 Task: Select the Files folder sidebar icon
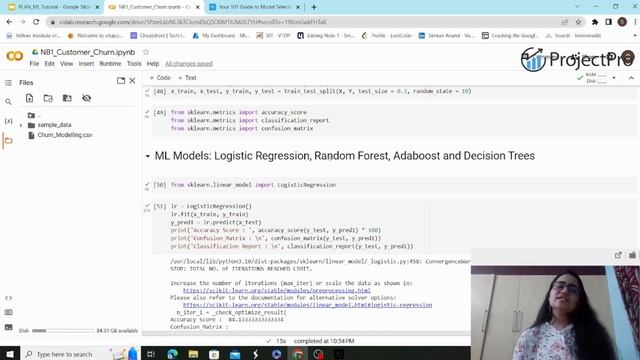coord(8,141)
